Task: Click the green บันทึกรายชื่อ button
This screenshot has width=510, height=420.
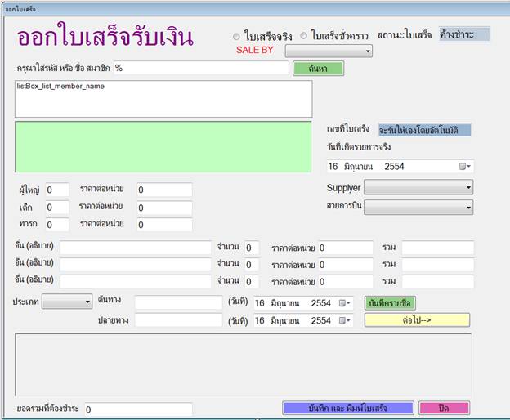Action: pyautogui.click(x=391, y=302)
